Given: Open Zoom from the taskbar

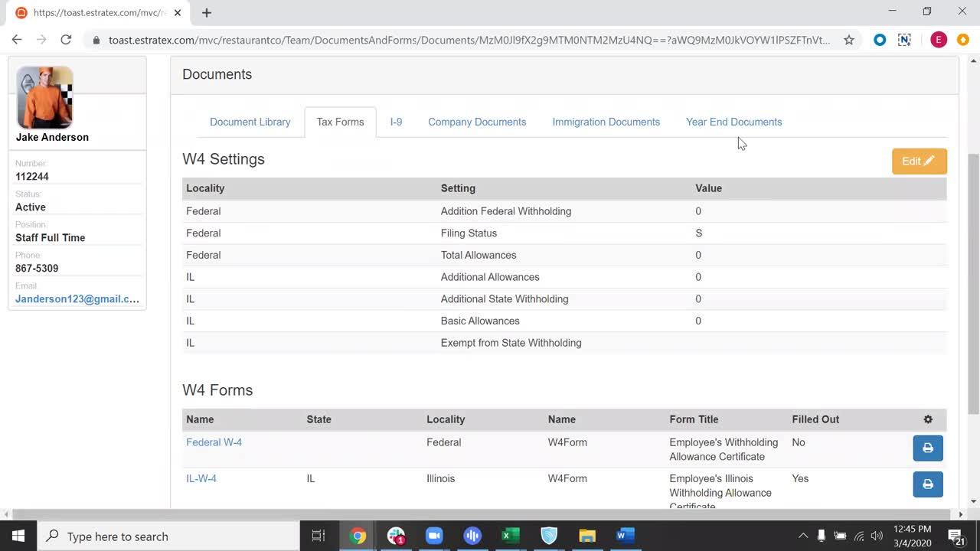Looking at the screenshot, I should click(x=434, y=536).
